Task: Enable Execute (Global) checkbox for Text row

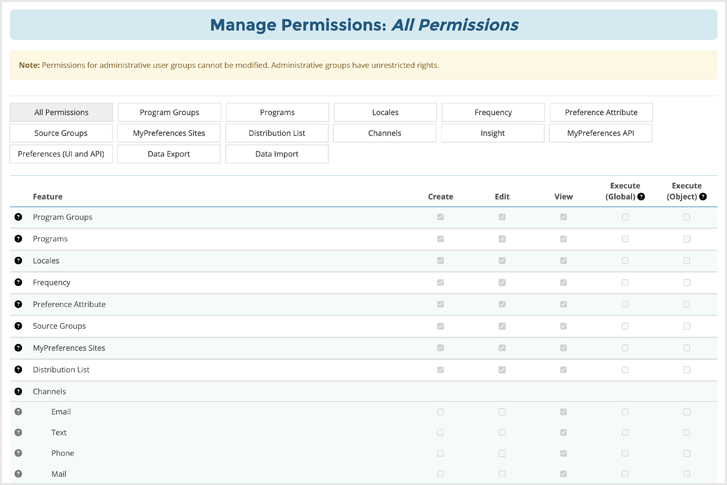Action: 625,432
